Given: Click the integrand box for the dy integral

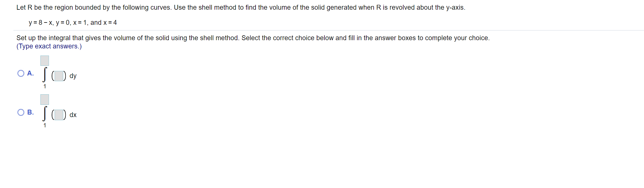Looking at the screenshot, I should tap(59, 75).
